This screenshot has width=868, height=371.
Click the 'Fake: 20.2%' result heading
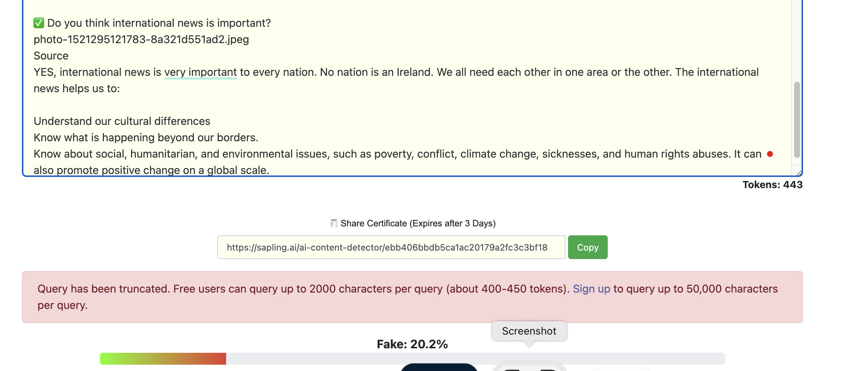[x=412, y=344]
